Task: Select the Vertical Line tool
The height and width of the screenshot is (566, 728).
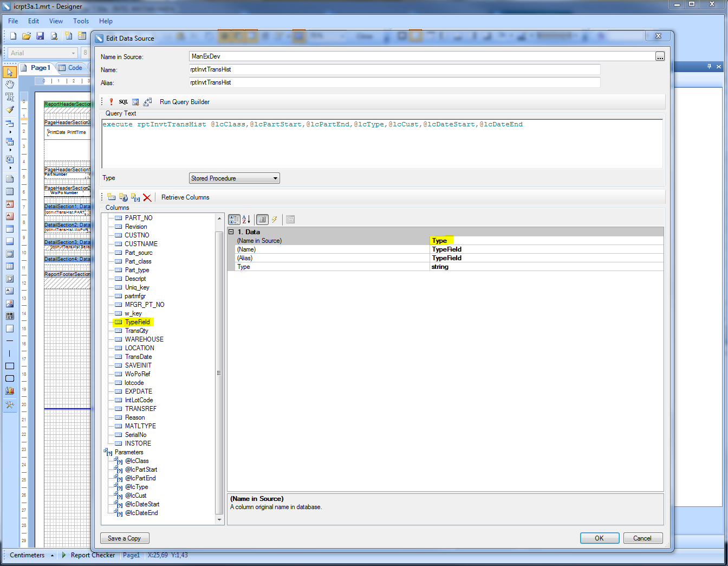Action: tap(10, 353)
